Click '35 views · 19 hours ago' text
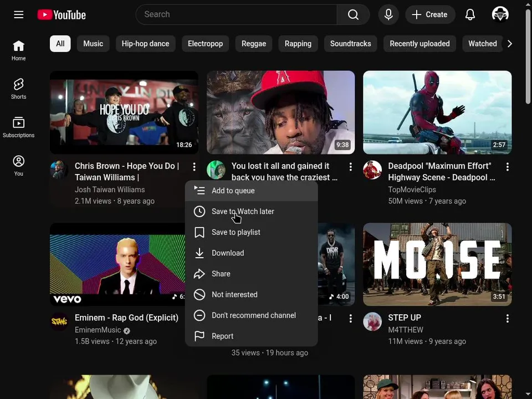The image size is (532, 399). click(x=270, y=353)
